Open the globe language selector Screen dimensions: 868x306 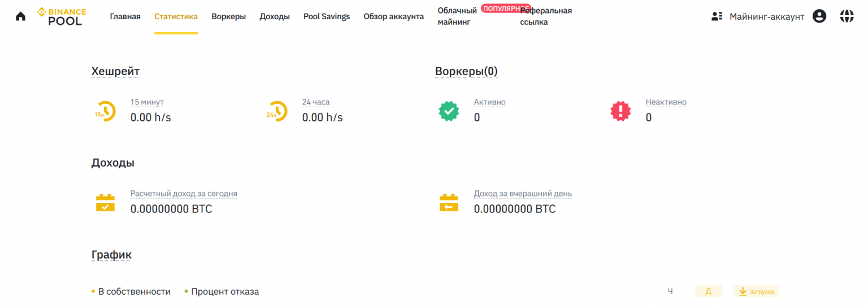pos(847,16)
